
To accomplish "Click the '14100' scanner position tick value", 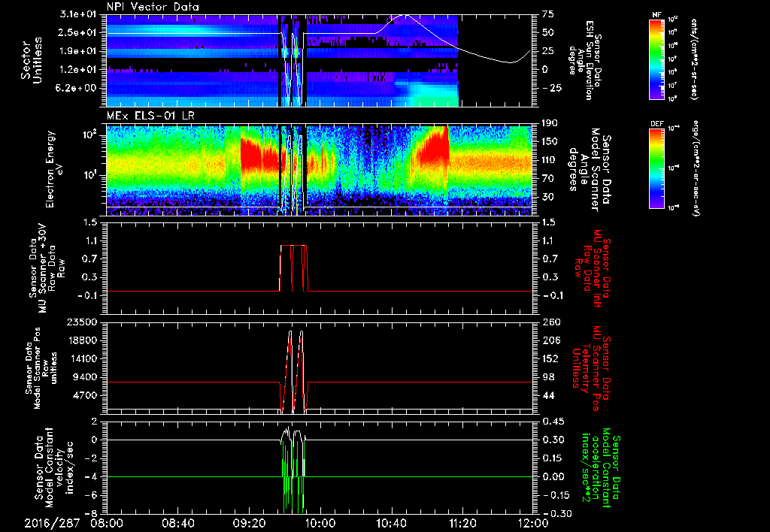I will coord(81,358).
